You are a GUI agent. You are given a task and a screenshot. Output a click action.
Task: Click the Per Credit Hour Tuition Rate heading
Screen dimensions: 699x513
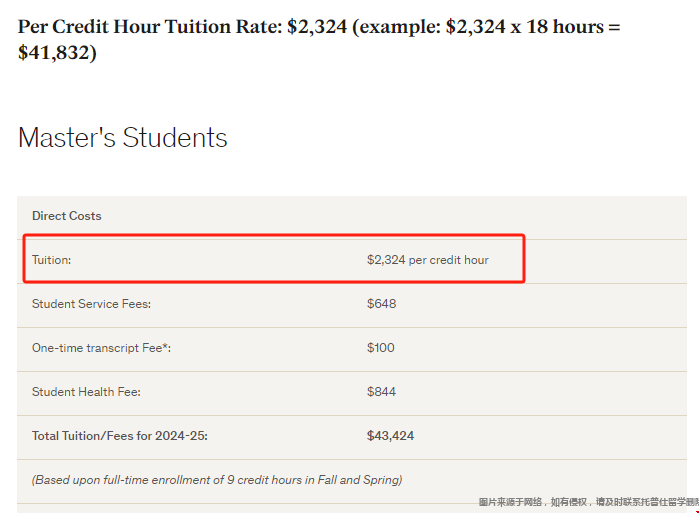tap(319, 40)
